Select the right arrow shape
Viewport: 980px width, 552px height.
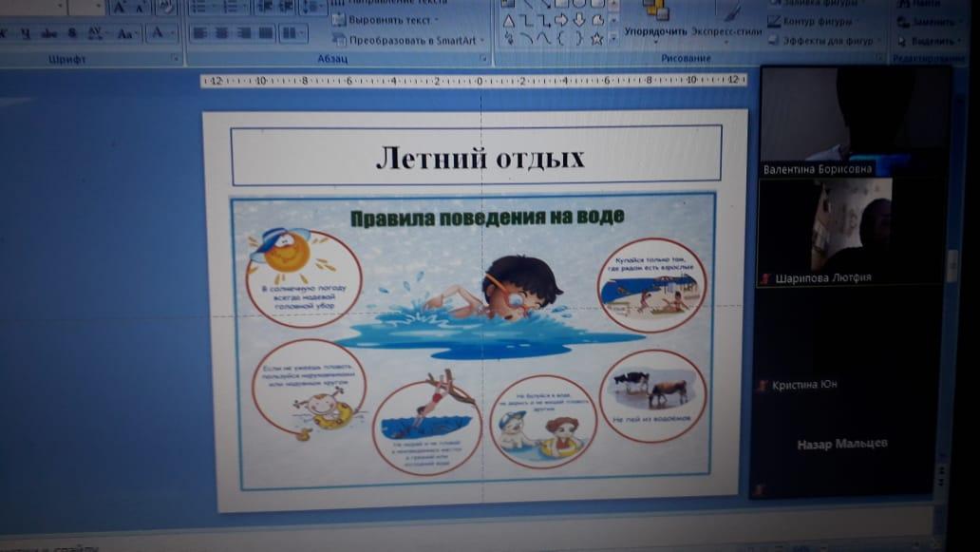pos(561,20)
